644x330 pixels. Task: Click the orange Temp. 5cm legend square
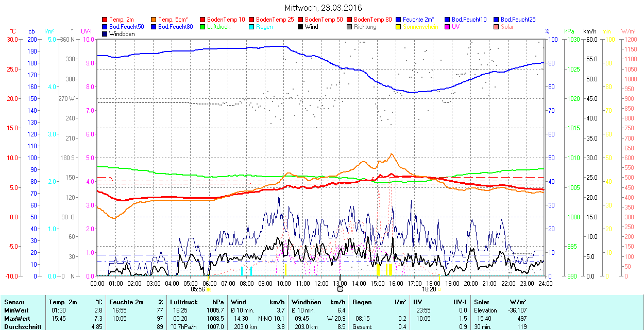pos(154,20)
